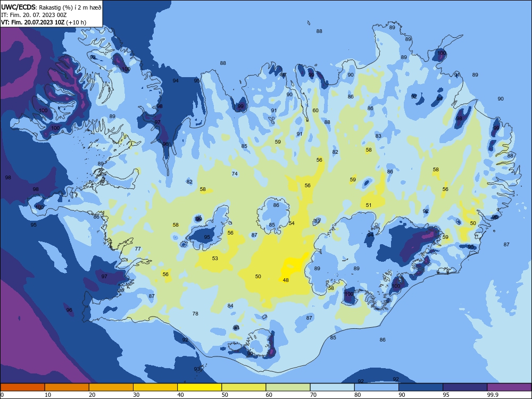This screenshot has height=399, width=532.
Task: Click the golden 30–40 legend swatch
Action: click(x=155, y=387)
